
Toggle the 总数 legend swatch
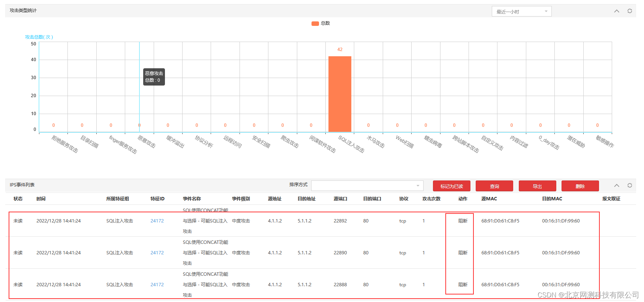[315, 23]
